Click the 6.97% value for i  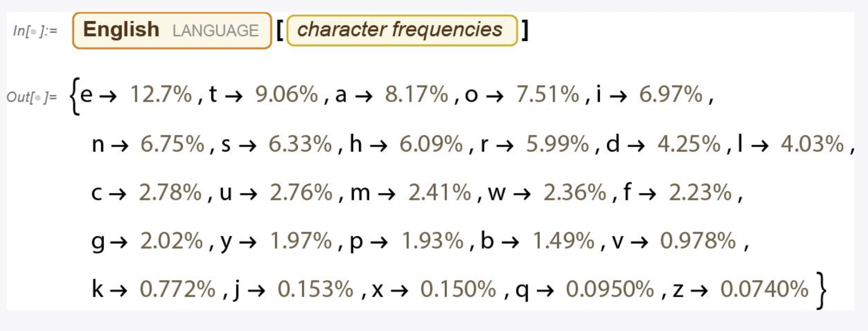[670, 94]
